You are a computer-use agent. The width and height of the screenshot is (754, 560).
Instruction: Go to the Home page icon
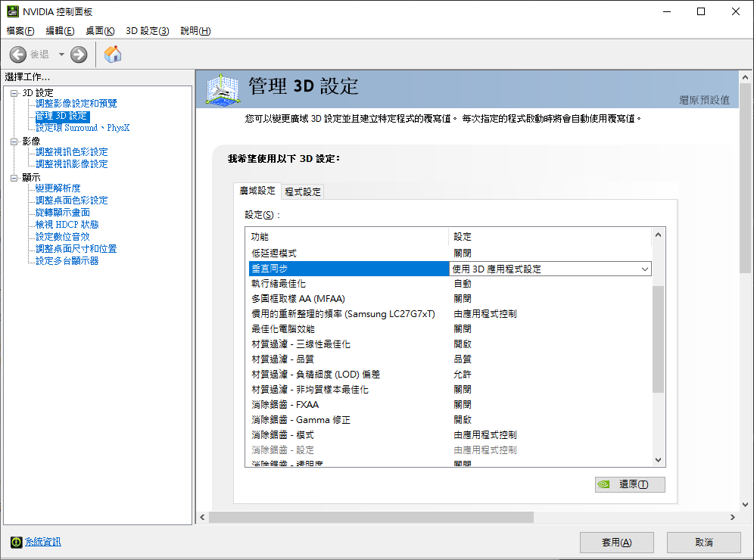113,54
